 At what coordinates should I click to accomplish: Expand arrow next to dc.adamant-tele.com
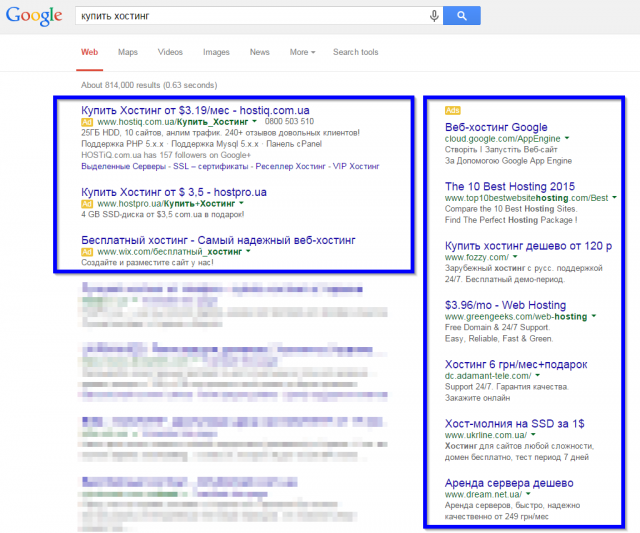pos(538,375)
